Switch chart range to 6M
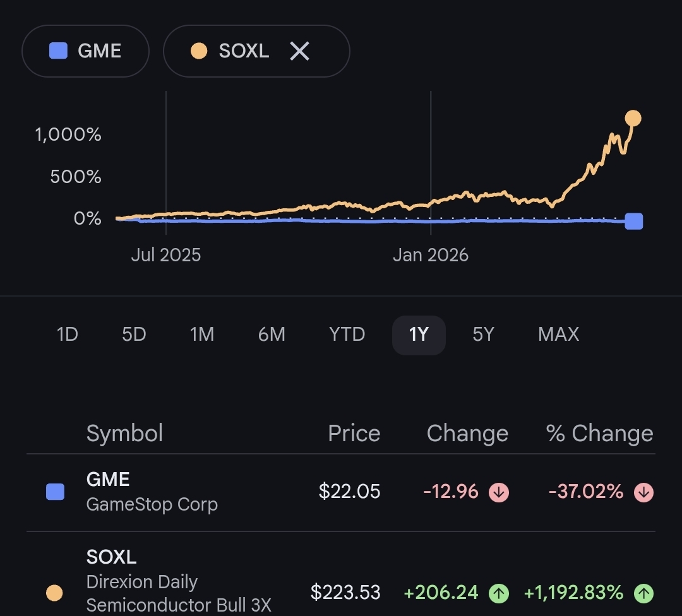This screenshot has width=682, height=616. (272, 335)
